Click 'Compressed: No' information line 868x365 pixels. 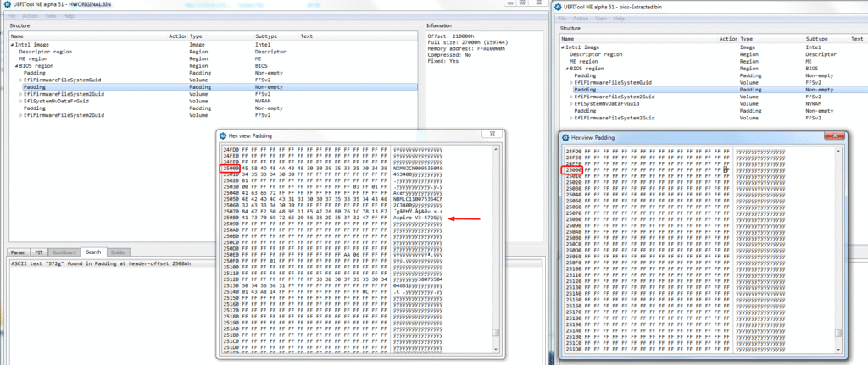pos(448,55)
